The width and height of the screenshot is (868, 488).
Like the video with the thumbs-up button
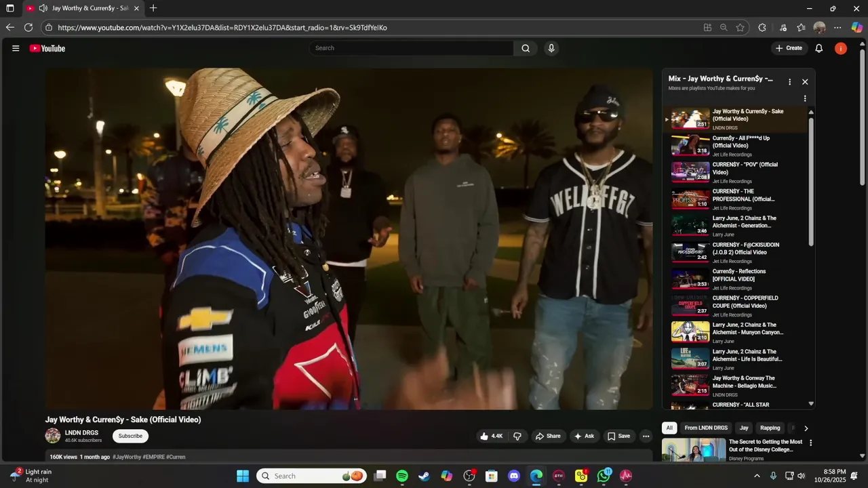491,436
